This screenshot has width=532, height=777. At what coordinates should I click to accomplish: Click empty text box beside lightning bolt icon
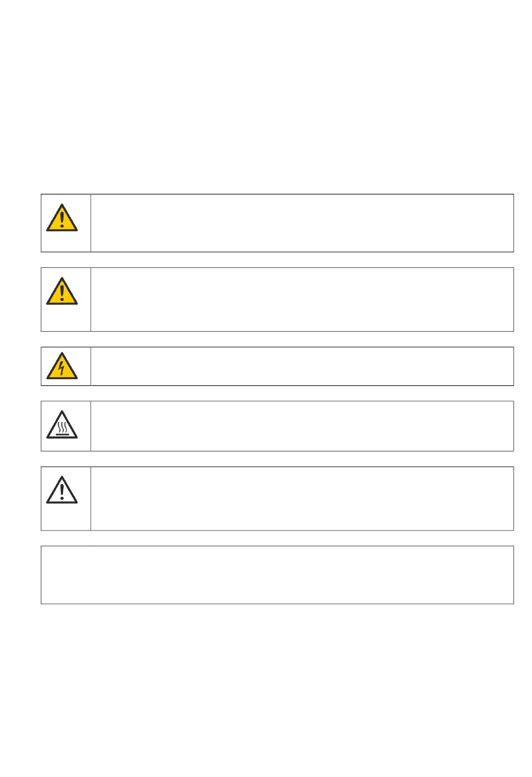click(x=302, y=366)
